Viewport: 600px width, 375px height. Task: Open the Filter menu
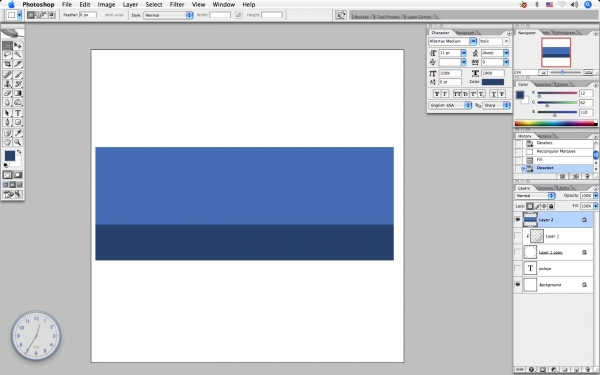coord(177,5)
